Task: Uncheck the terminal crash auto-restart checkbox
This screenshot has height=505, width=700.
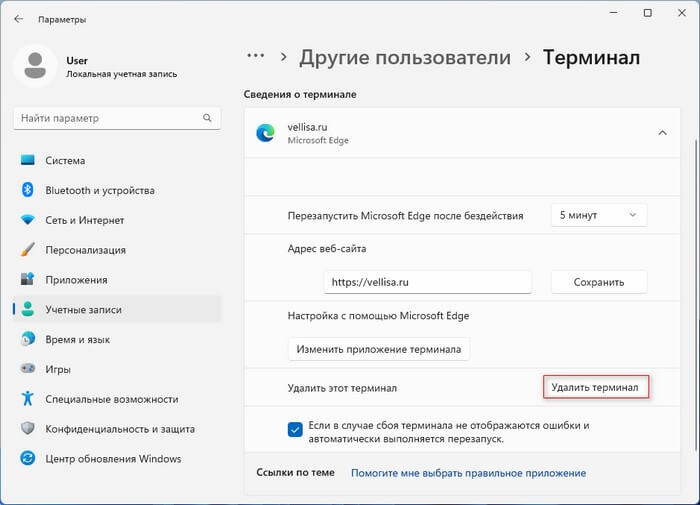Action: [295, 430]
